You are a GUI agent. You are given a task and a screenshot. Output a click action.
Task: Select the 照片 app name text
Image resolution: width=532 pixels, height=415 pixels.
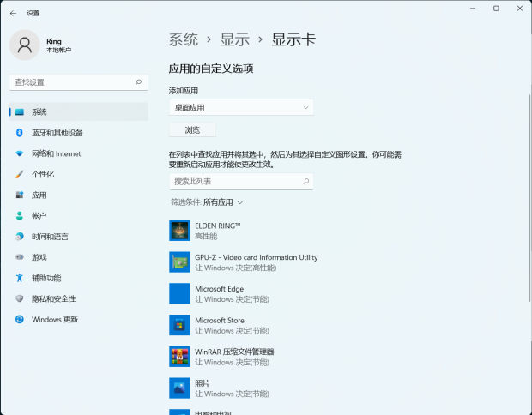click(x=203, y=383)
